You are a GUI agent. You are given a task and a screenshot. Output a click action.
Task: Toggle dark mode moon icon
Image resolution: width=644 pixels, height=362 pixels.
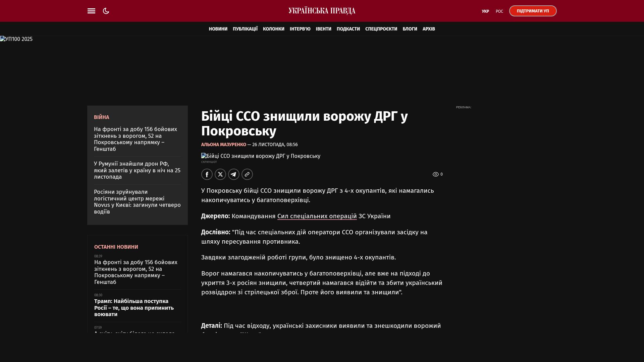(x=106, y=11)
